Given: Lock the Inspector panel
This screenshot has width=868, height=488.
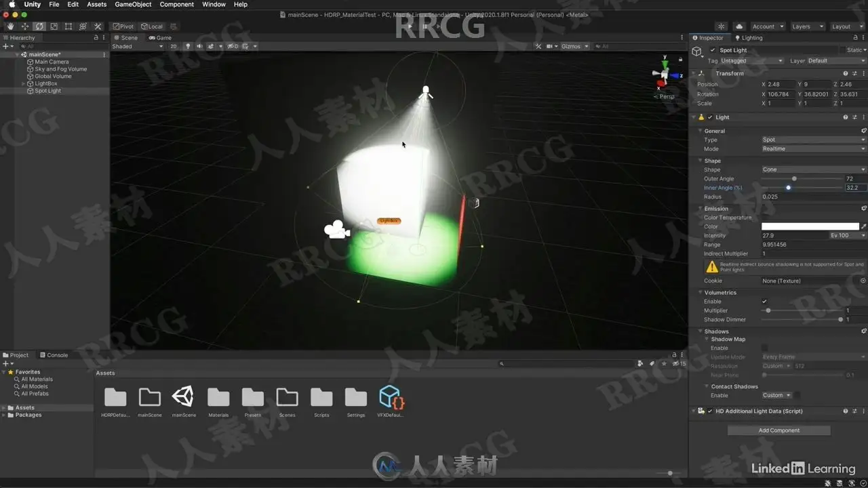Looking at the screenshot, I should [855, 38].
